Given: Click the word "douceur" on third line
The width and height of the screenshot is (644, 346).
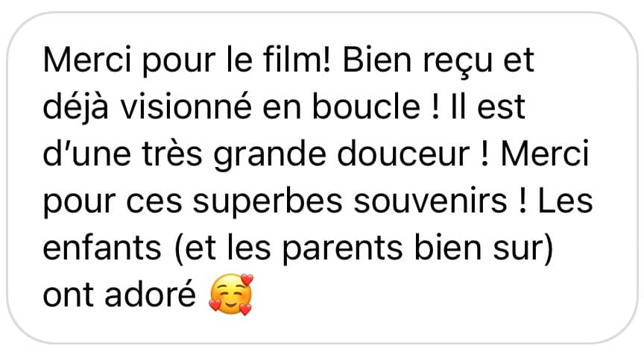Looking at the screenshot, I should (x=403, y=154).
